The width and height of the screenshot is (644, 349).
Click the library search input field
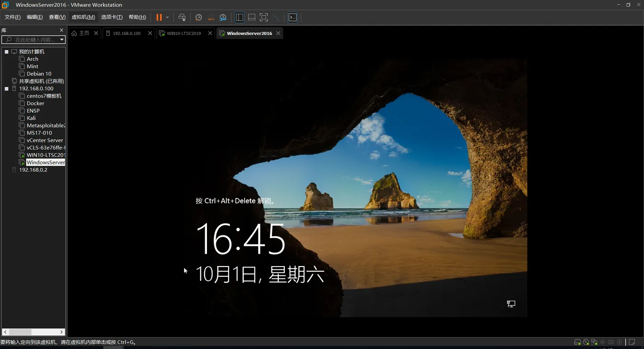coord(33,40)
